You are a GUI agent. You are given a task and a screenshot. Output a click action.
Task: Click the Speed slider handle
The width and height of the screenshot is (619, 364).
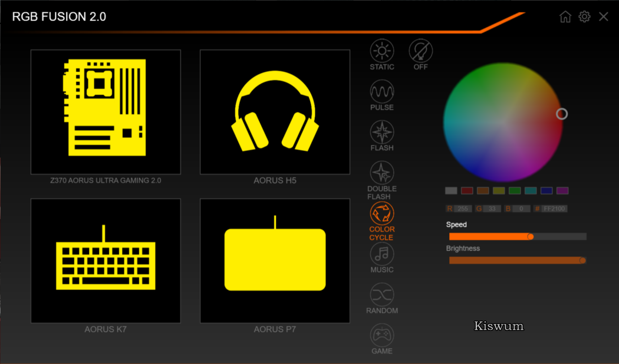[x=531, y=237]
